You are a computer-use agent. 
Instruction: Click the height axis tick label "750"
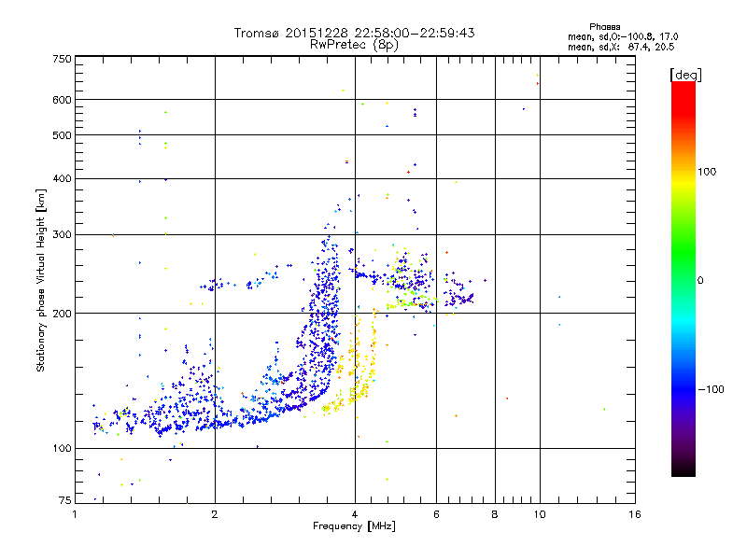pos(62,59)
